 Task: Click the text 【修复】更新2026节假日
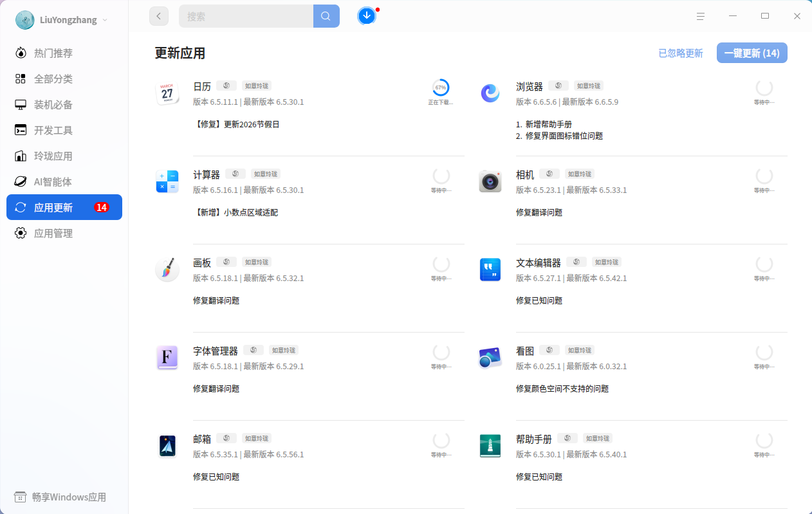click(236, 124)
